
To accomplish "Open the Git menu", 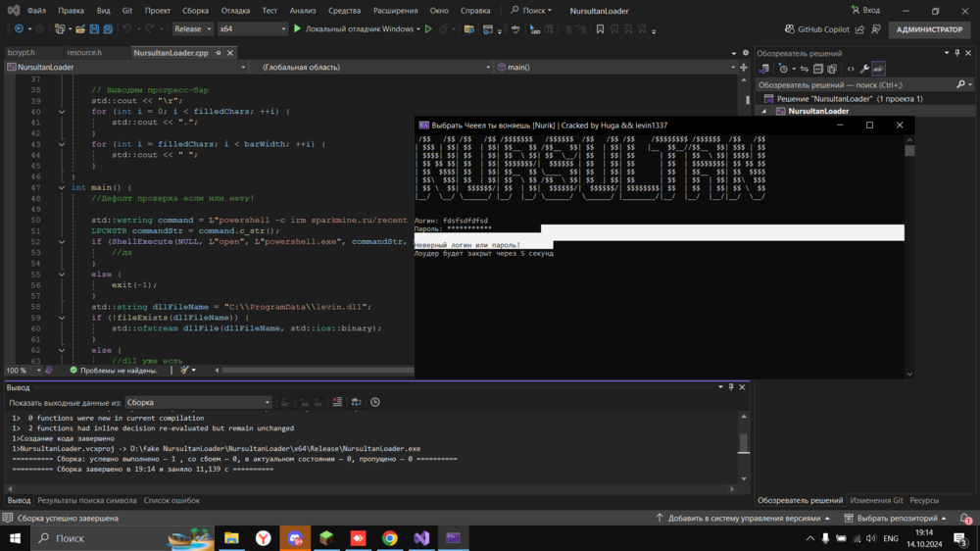I will coord(126,11).
